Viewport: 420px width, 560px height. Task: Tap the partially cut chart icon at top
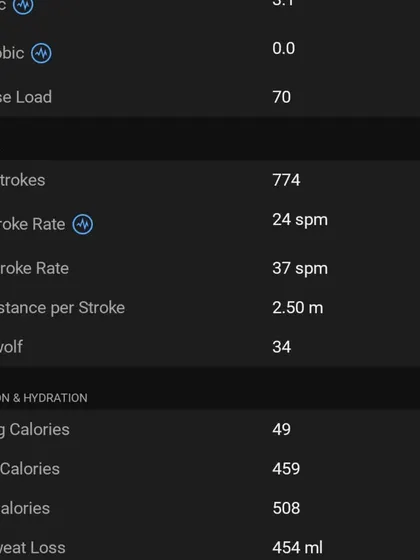(23, 6)
